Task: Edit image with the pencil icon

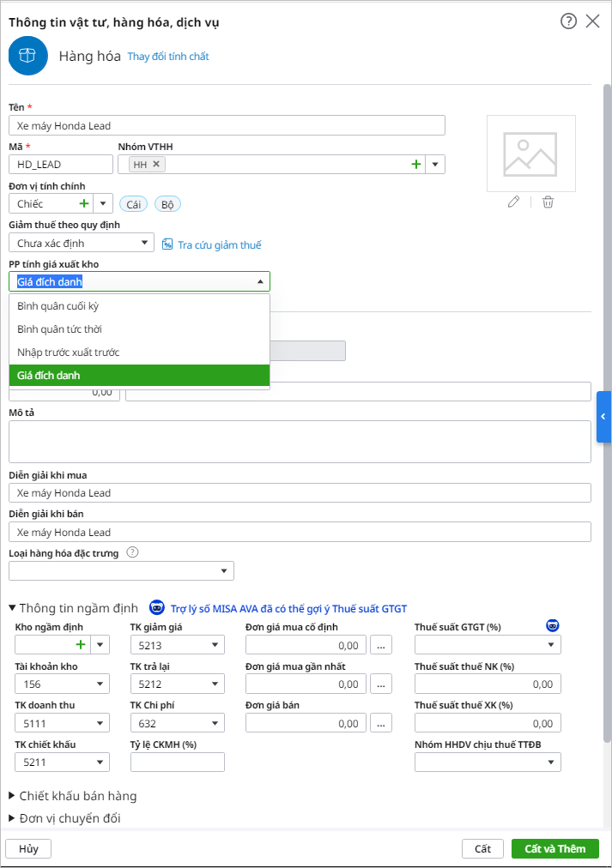Action: click(x=514, y=202)
